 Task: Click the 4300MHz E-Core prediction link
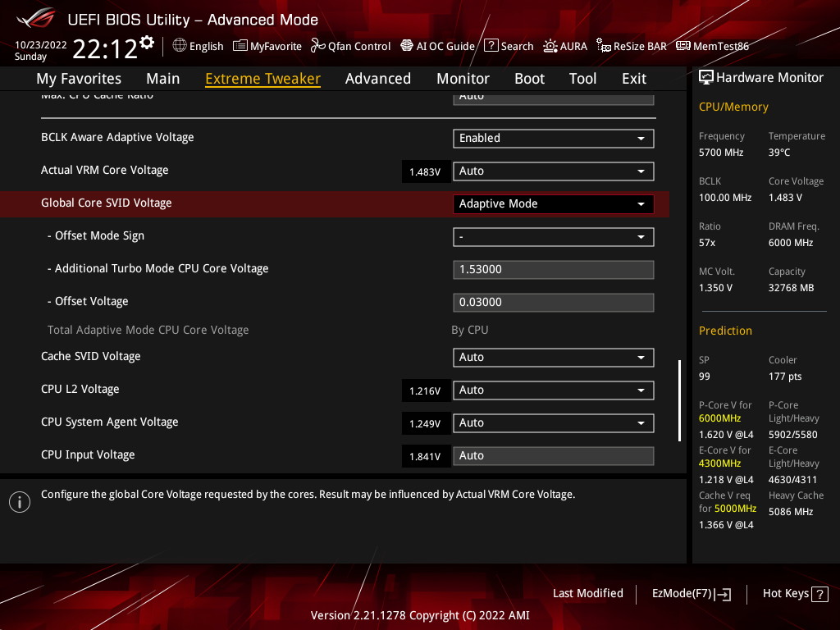click(x=720, y=463)
